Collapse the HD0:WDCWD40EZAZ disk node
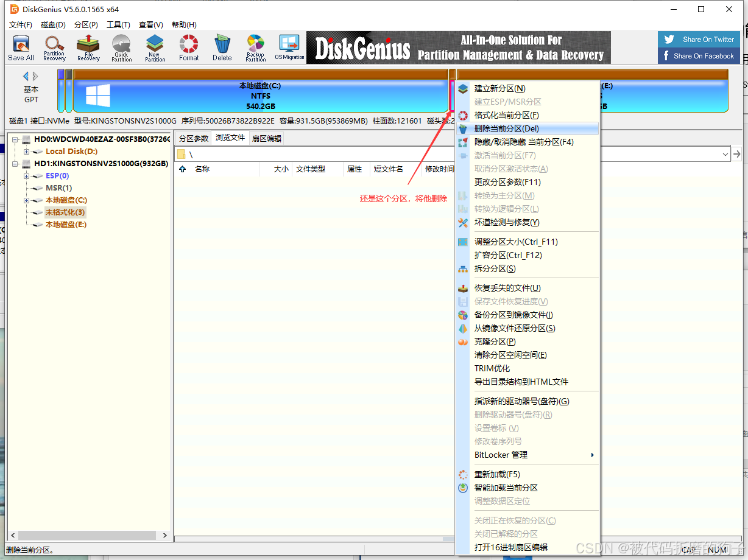This screenshot has width=748, height=560. (15, 139)
